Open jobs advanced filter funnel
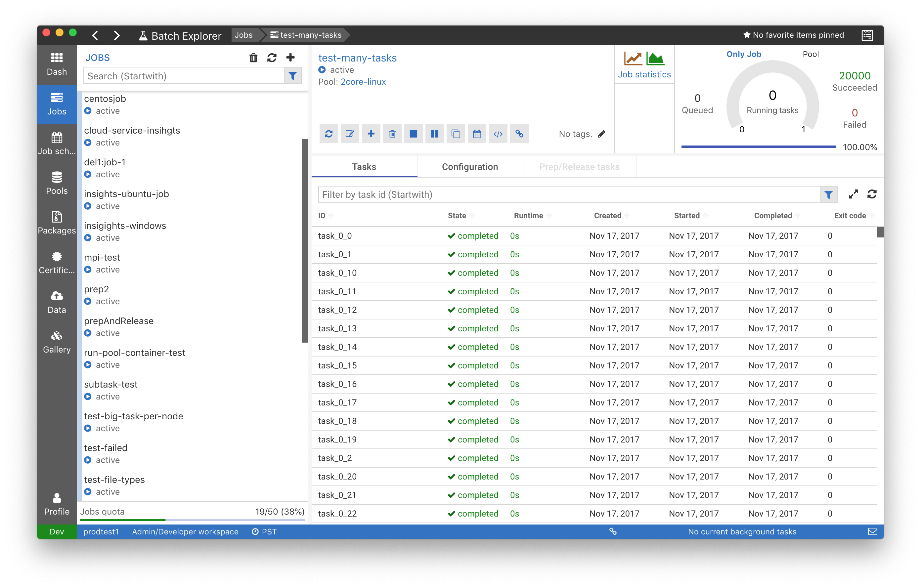This screenshot has width=921, height=588. tap(292, 76)
